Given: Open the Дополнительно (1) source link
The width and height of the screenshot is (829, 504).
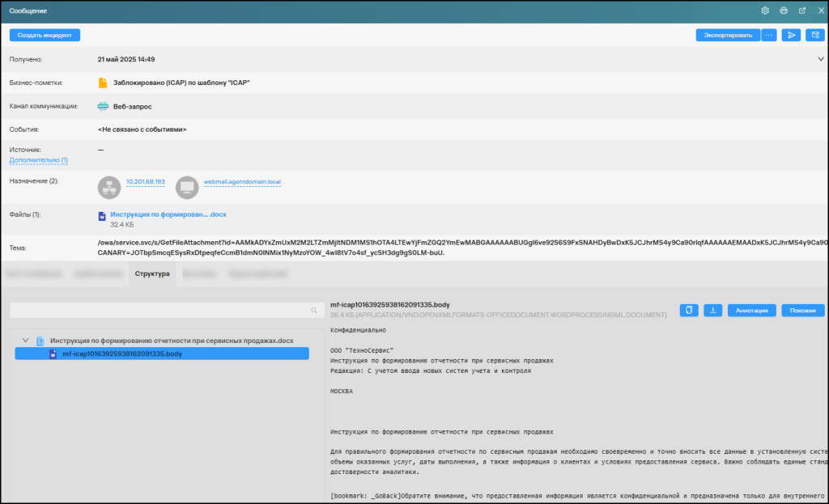Looking at the screenshot, I should click(38, 160).
